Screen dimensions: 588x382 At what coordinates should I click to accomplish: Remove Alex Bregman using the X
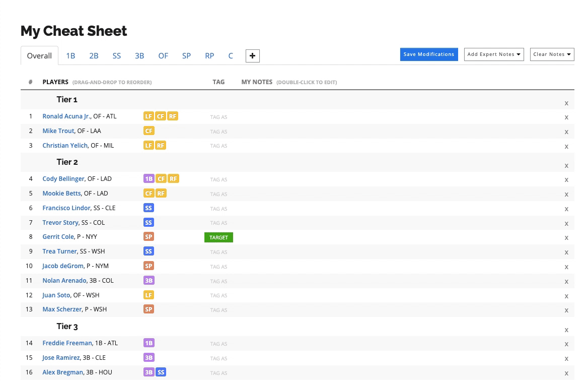coord(566,373)
